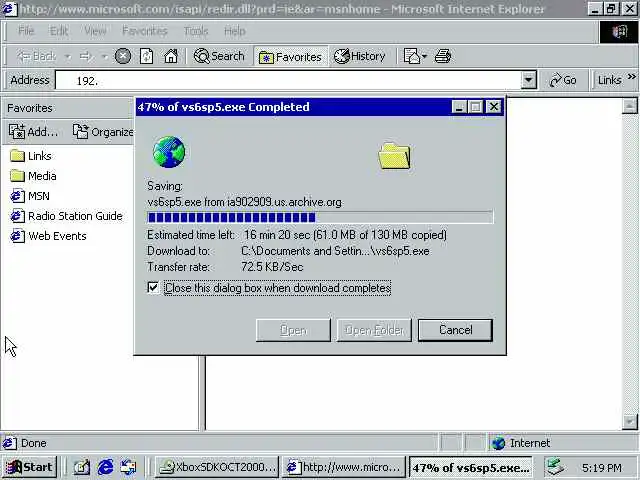Click the Internet zone status icon
Screen dimensions: 640x480
[x=498, y=443]
